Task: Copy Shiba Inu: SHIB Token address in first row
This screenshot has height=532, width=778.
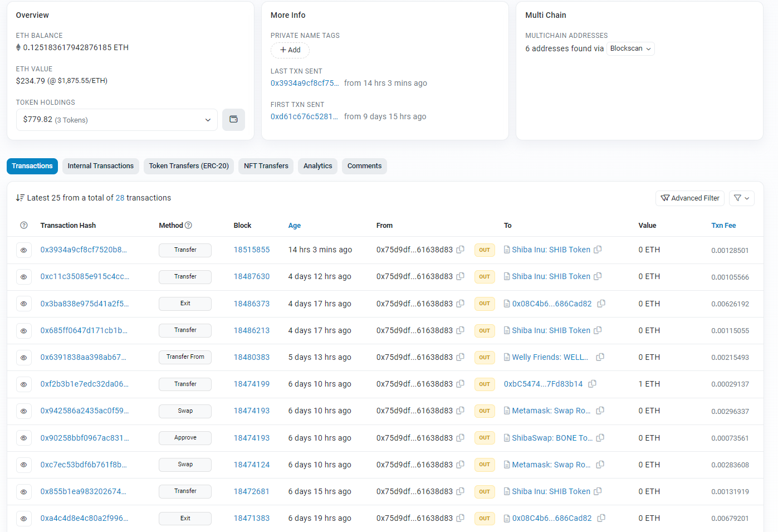Action: pos(598,250)
